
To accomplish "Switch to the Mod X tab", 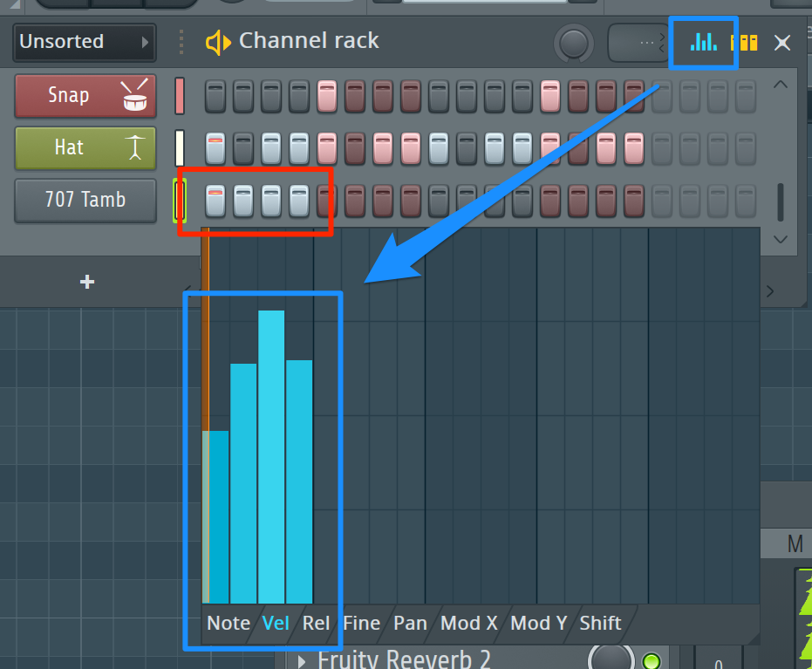I will (x=468, y=624).
